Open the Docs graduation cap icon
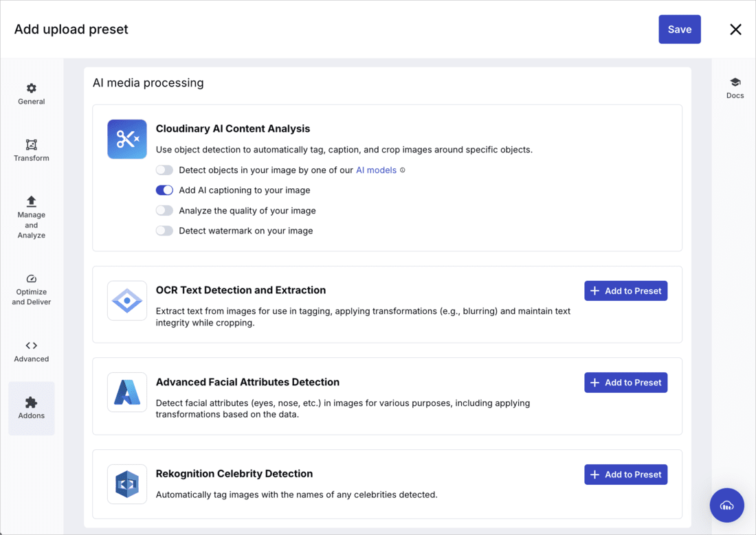The height and width of the screenshot is (535, 756). tap(735, 82)
